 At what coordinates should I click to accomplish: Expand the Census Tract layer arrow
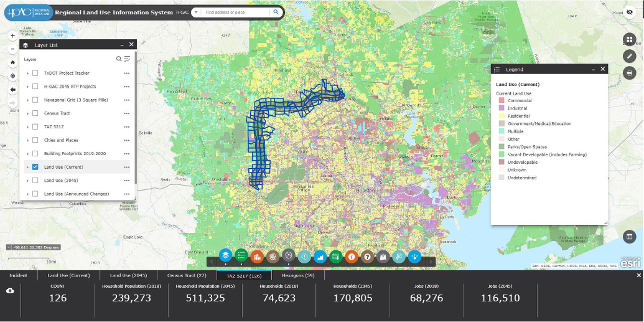(27, 113)
